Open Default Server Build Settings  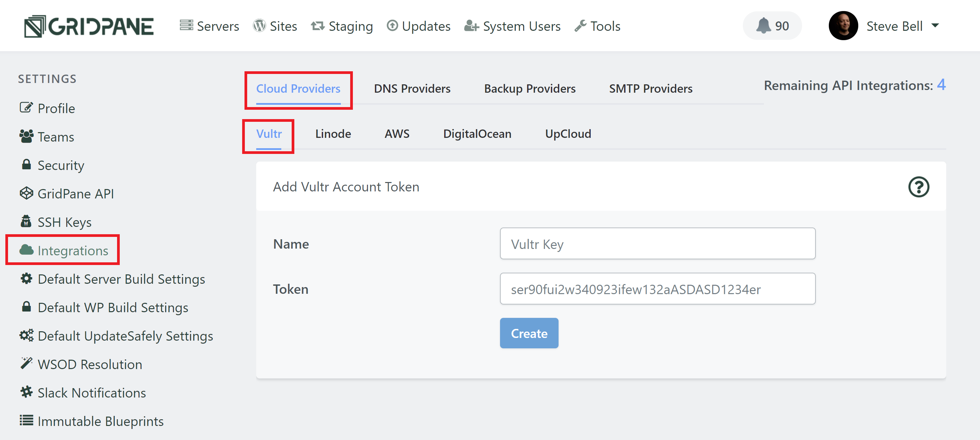(112, 279)
